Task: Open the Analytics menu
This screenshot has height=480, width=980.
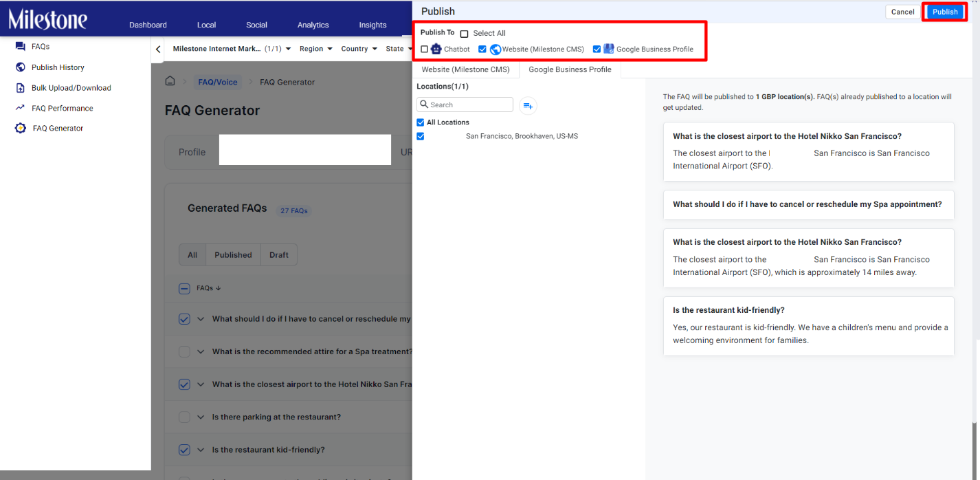Action: coord(313,25)
